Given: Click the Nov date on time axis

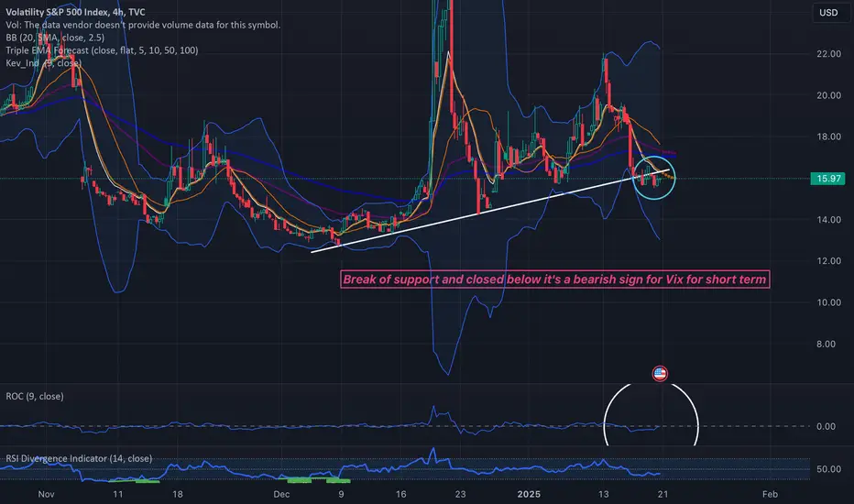Looking at the screenshot, I should 47,494.
